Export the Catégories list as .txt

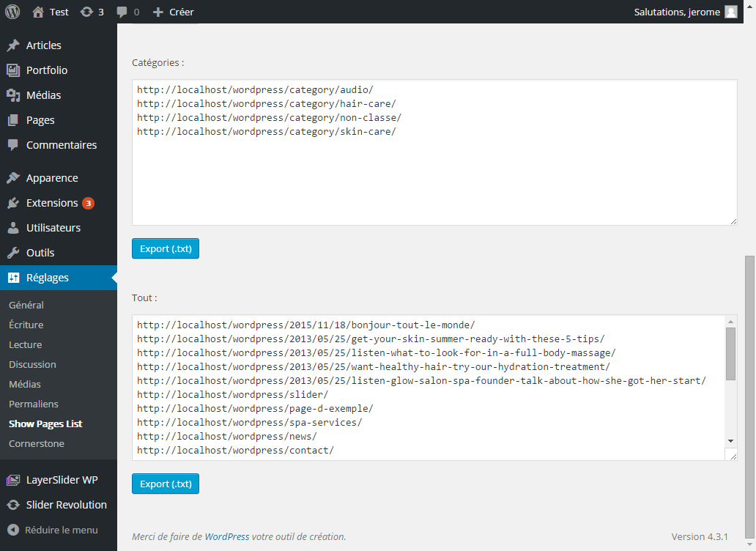(166, 248)
